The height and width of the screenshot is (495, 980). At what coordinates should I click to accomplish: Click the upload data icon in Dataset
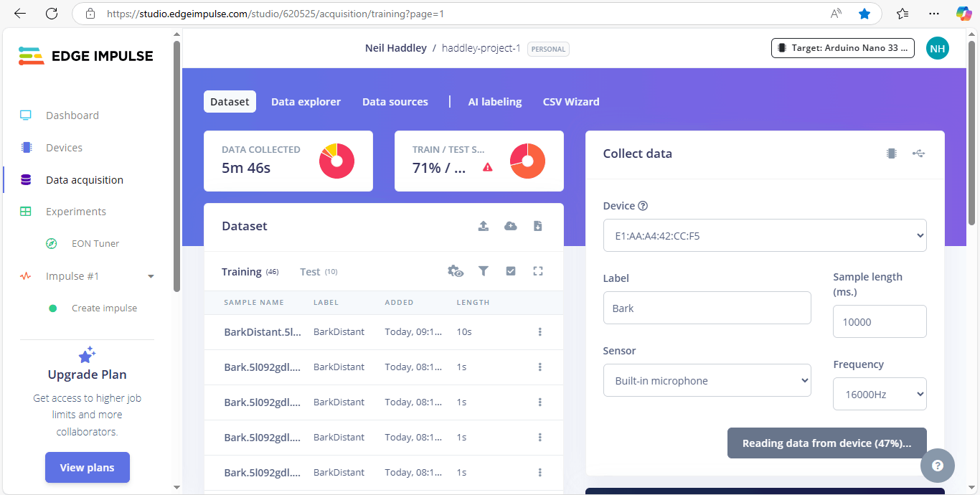tap(484, 226)
